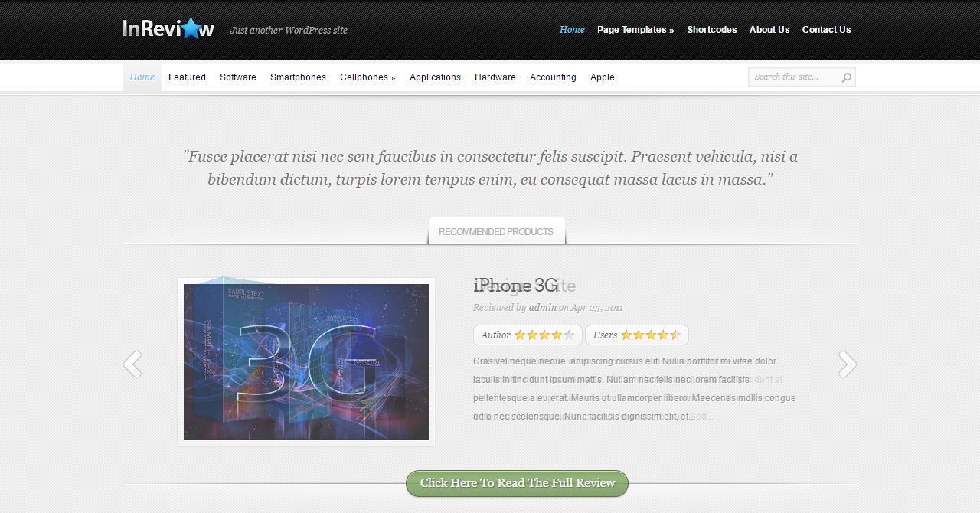
Task: Open the Contact Us page
Action: tap(826, 30)
